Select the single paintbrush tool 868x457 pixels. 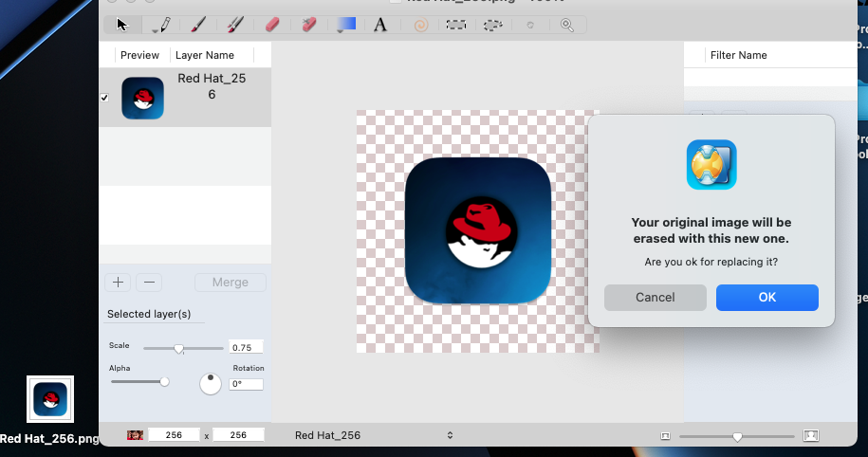click(198, 25)
